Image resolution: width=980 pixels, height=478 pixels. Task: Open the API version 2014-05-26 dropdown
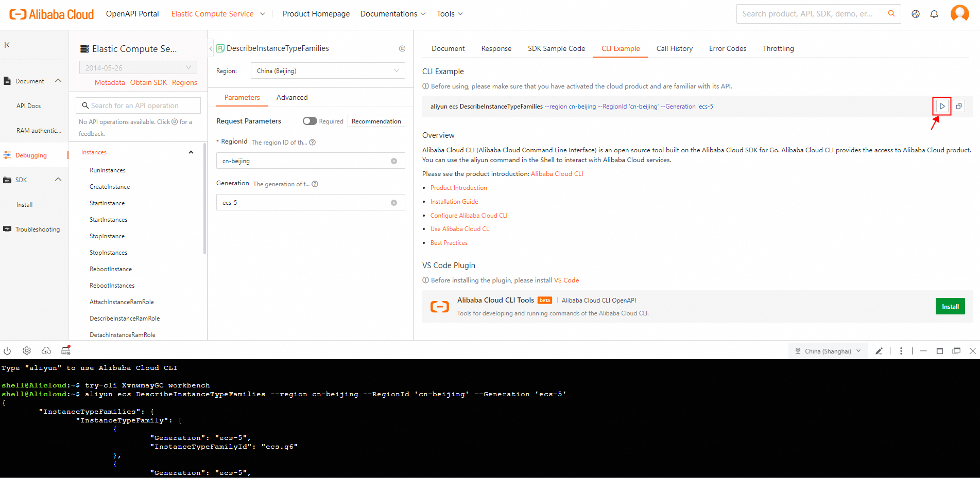tap(138, 68)
